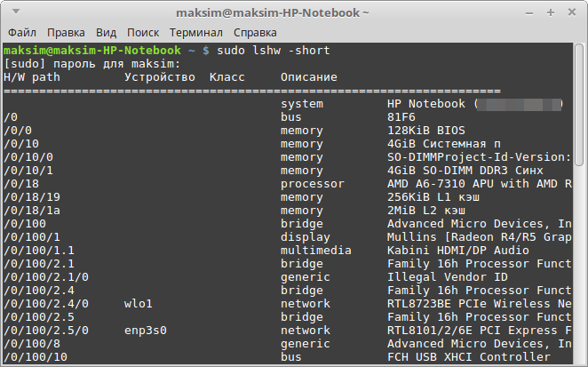Open the Вид menu
This screenshot has width=588, height=367.
coord(106,32)
